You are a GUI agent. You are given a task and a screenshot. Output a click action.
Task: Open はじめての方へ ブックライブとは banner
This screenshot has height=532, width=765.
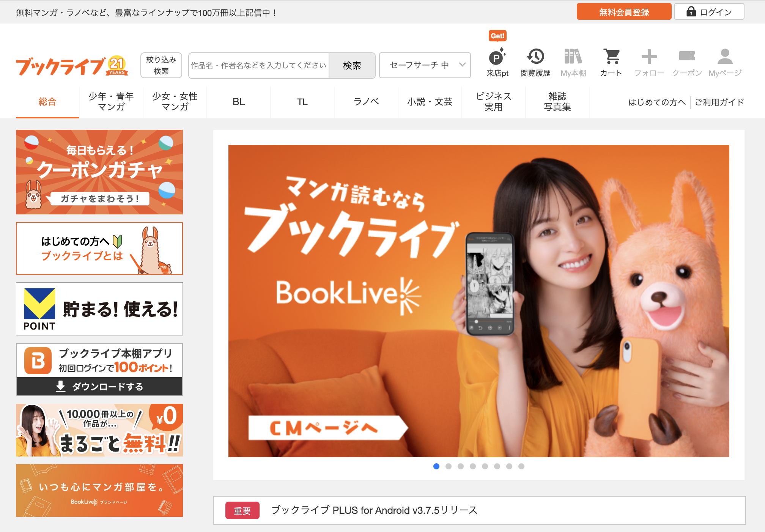[x=99, y=248]
